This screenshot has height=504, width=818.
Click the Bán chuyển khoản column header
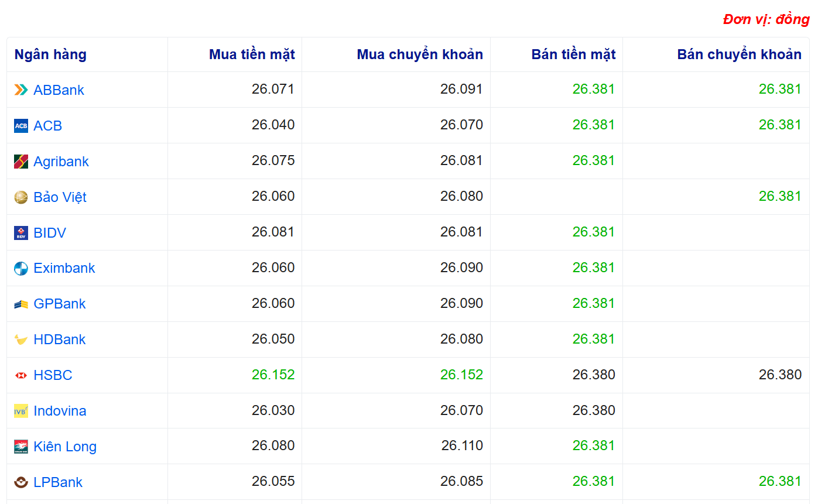coord(739,54)
